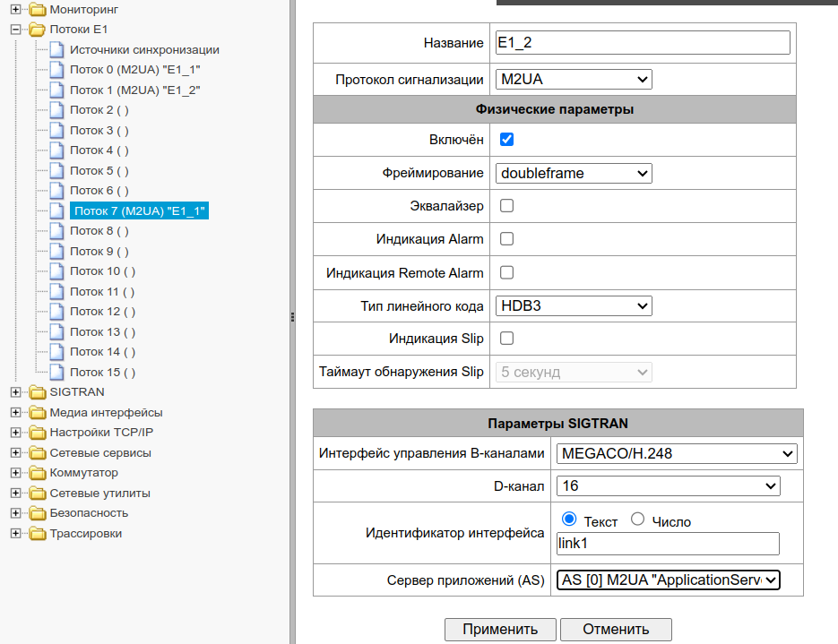The height and width of the screenshot is (644, 838).
Task: Click the Трассировки folder icon
Action: coord(37,534)
